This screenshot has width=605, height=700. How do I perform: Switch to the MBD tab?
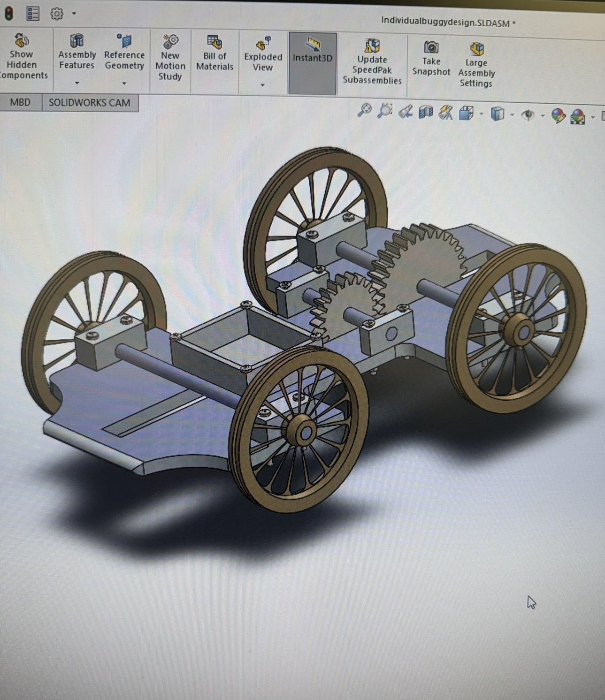point(21,102)
